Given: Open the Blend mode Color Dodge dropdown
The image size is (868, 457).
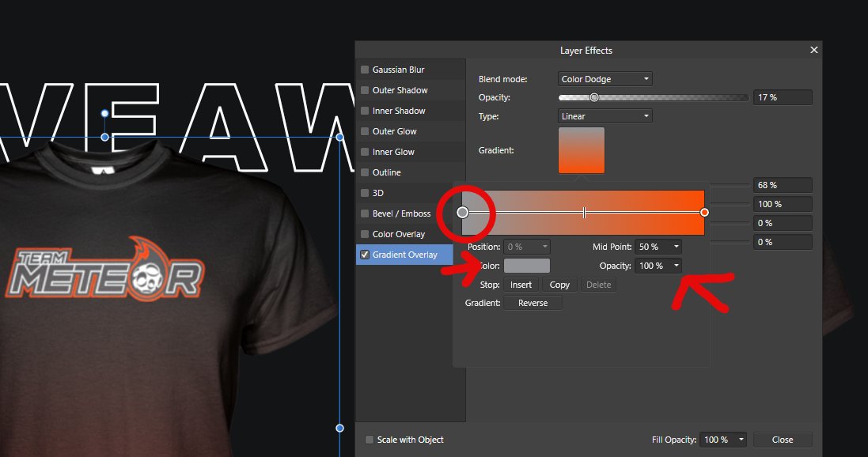Looking at the screenshot, I should [x=605, y=79].
